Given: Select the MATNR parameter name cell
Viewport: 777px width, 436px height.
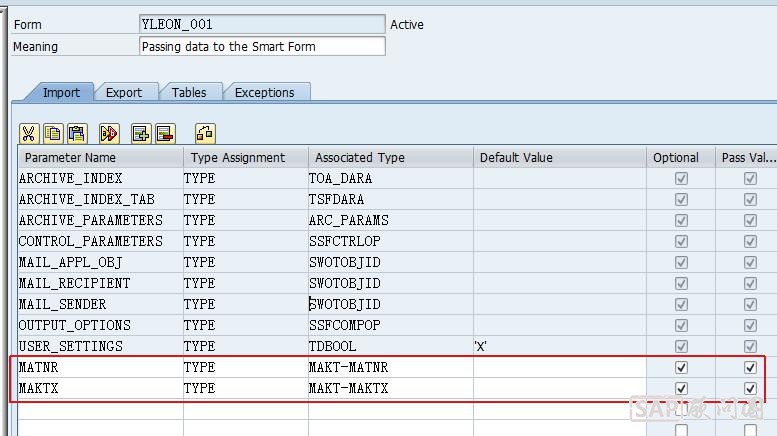Looking at the screenshot, I should click(101, 368).
